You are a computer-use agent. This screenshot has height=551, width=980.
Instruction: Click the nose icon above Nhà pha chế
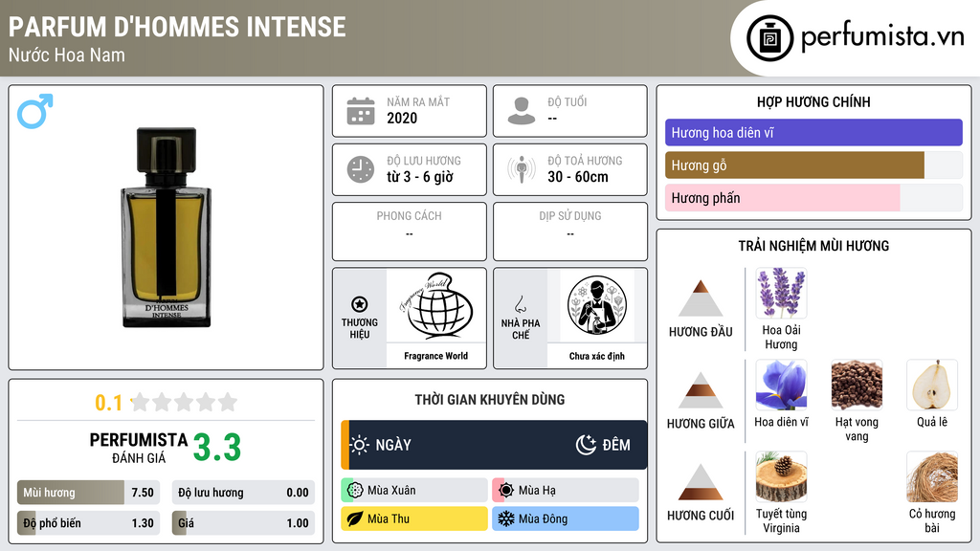(x=520, y=304)
